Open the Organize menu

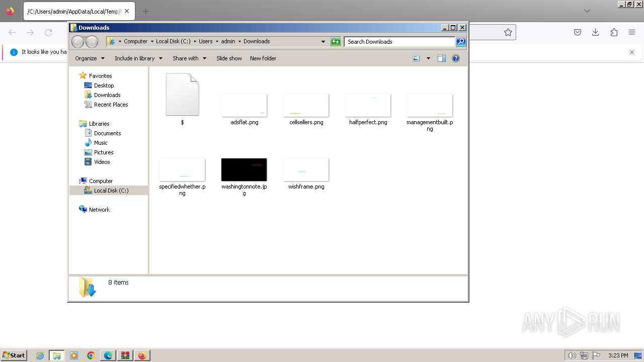pos(90,58)
